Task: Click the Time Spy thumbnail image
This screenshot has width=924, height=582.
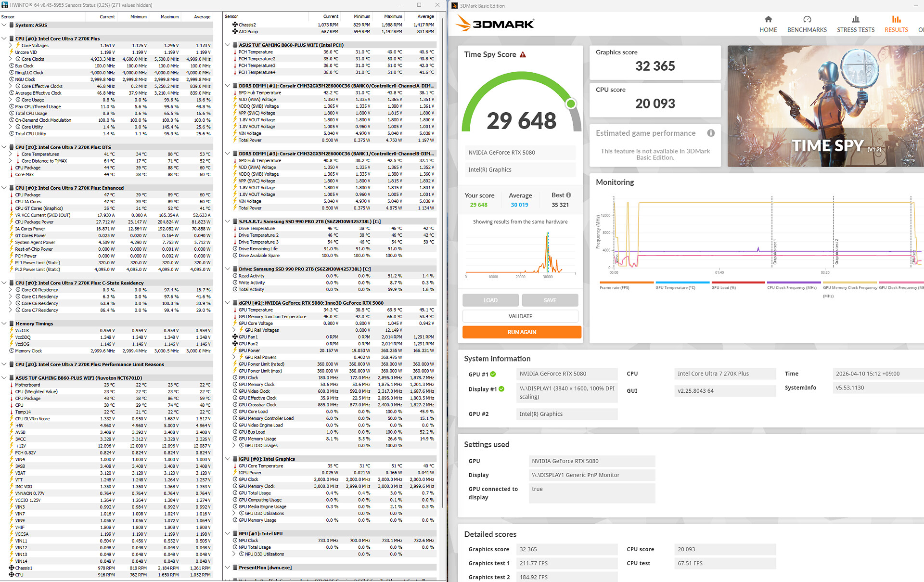Action: tap(825, 106)
